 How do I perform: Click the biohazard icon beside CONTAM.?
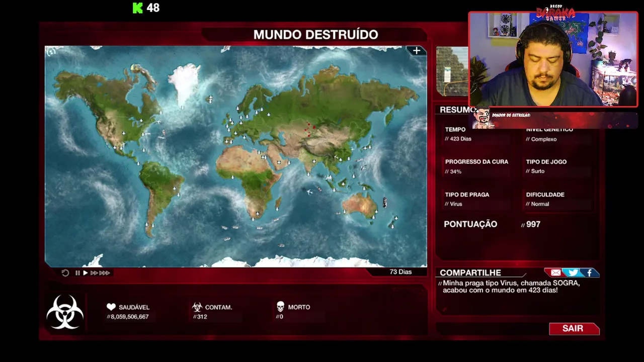(197, 307)
